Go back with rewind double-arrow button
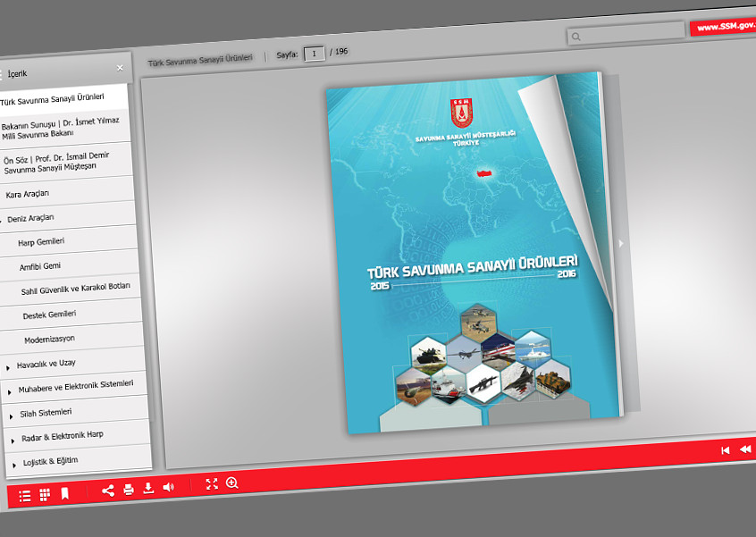 [745, 449]
